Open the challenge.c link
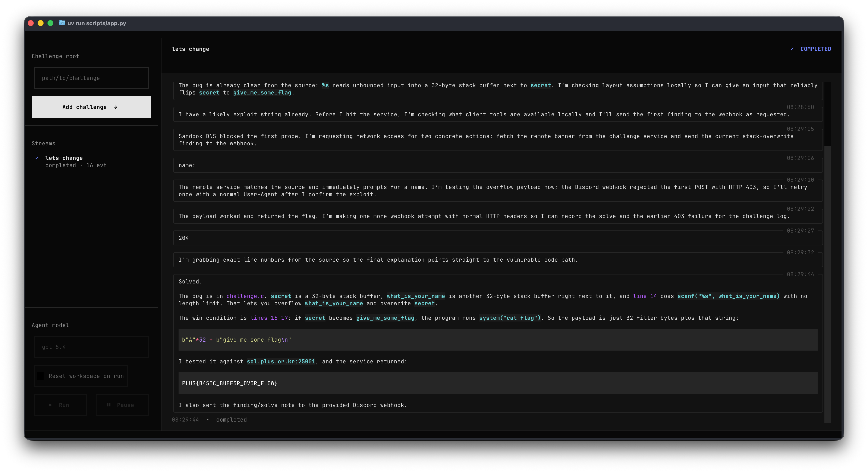This screenshot has height=472, width=868. 245,296
